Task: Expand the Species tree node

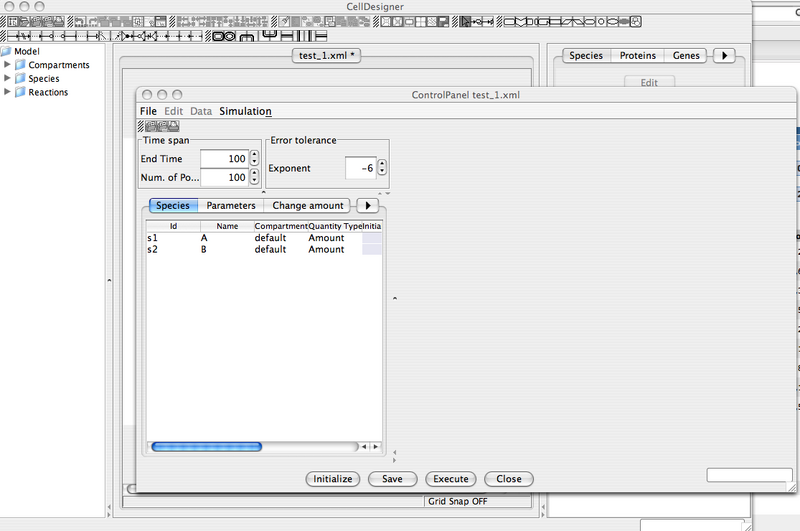Action: point(7,78)
